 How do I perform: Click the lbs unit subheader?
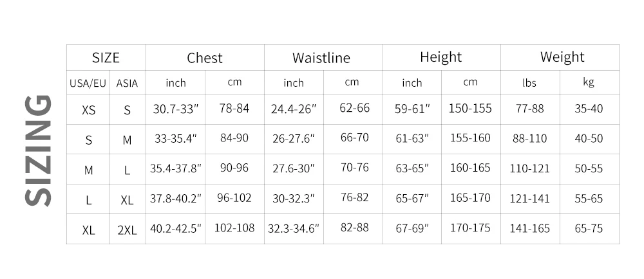tap(529, 83)
